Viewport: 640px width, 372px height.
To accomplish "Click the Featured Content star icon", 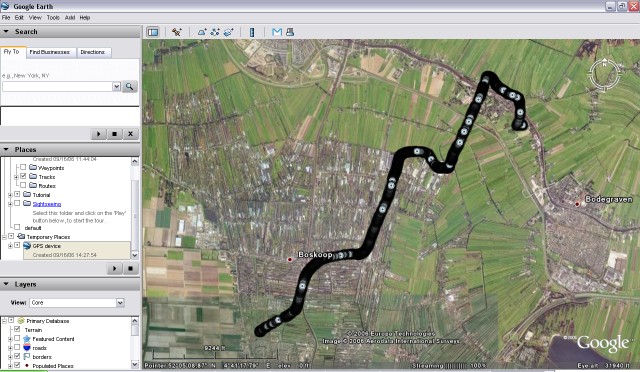I will (x=27, y=339).
